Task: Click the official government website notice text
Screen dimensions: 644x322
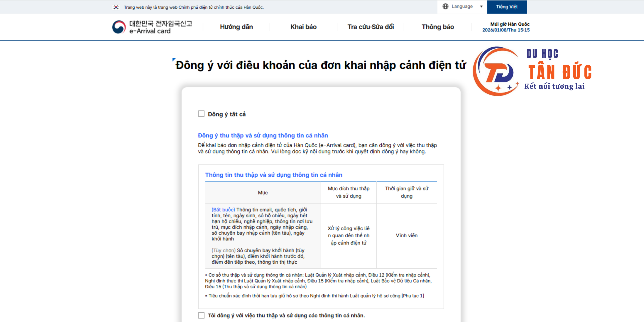Action: click(x=193, y=7)
